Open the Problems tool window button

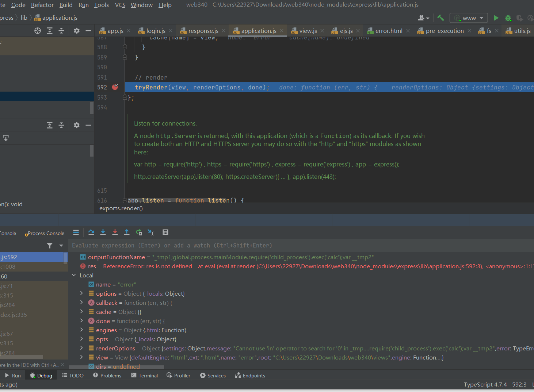click(107, 376)
